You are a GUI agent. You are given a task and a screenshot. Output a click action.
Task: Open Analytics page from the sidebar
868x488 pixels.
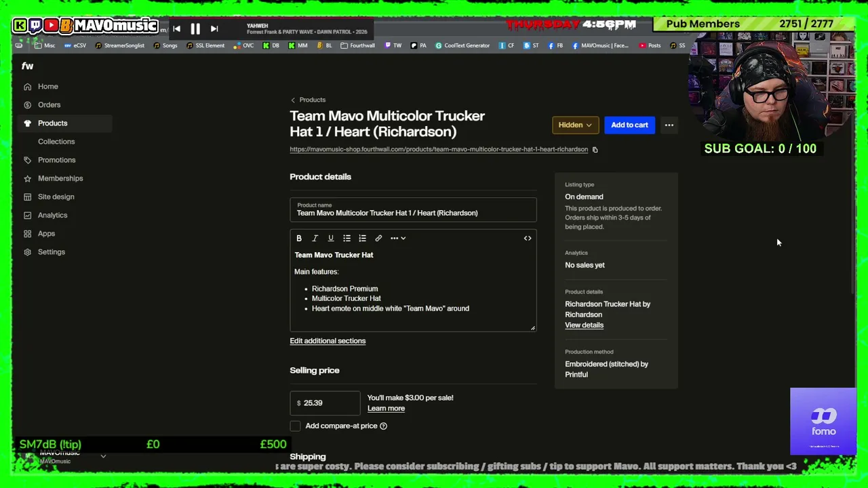tap(53, 215)
